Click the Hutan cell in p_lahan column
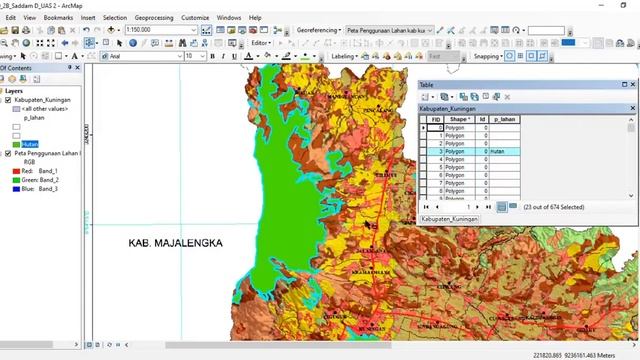This screenshot has width=640, height=360. [504, 151]
